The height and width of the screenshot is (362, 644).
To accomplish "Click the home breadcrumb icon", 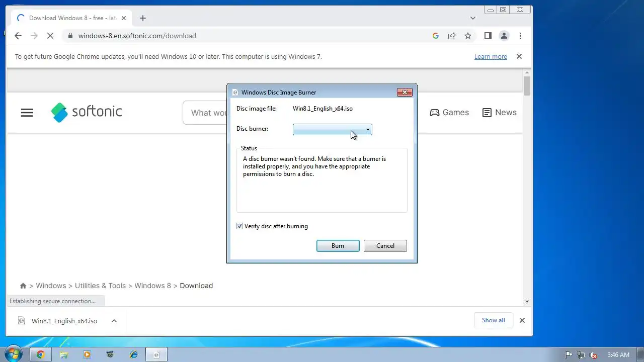I will tap(23, 286).
